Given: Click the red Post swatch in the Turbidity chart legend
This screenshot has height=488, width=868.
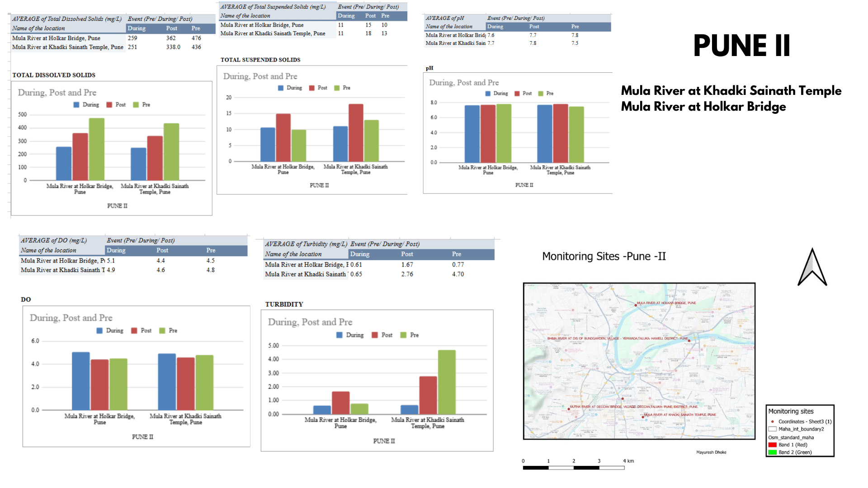Looking at the screenshot, I should tap(375, 335).
